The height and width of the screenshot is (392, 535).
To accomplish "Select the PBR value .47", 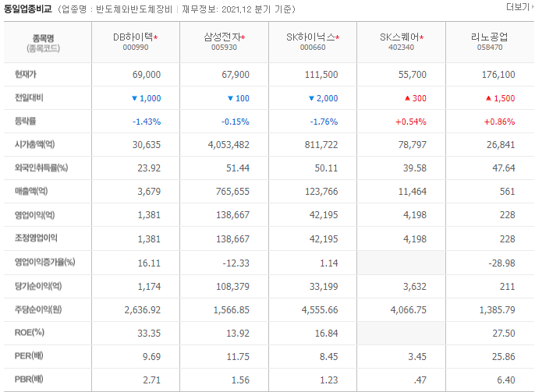I will click(420, 380).
